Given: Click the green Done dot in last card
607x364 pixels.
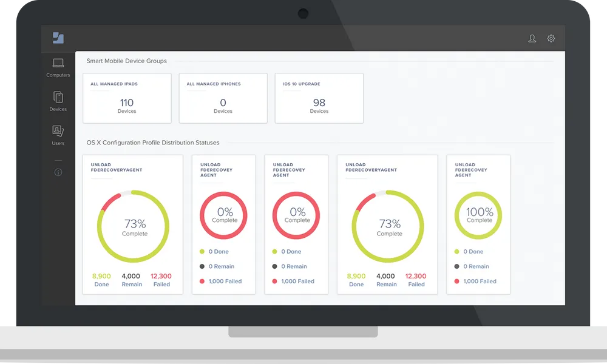Looking at the screenshot, I should click(x=457, y=252).
